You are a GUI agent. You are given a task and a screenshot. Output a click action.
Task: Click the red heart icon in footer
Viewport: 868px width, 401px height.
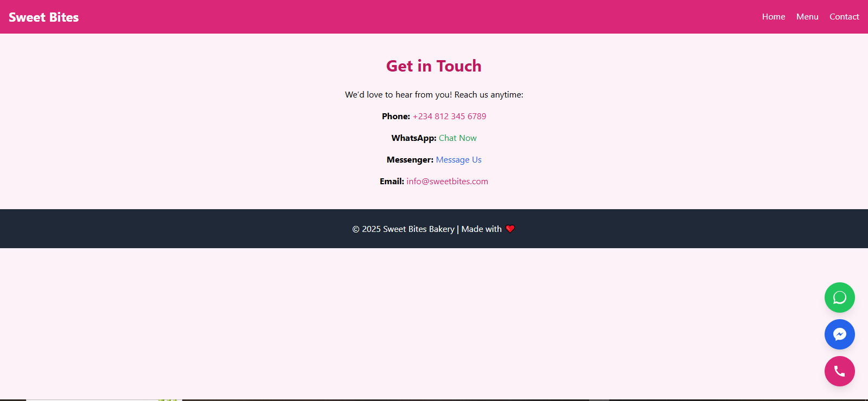[x=510, y=229]
